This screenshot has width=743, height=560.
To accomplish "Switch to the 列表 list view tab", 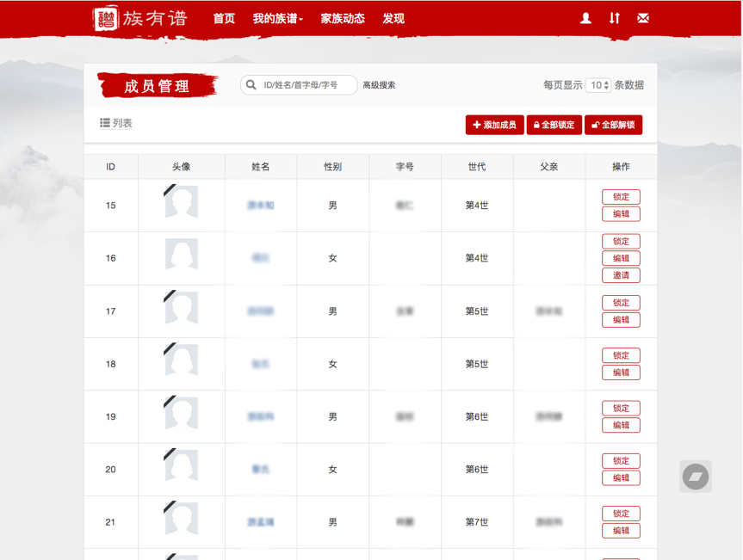I will point(116,123).
